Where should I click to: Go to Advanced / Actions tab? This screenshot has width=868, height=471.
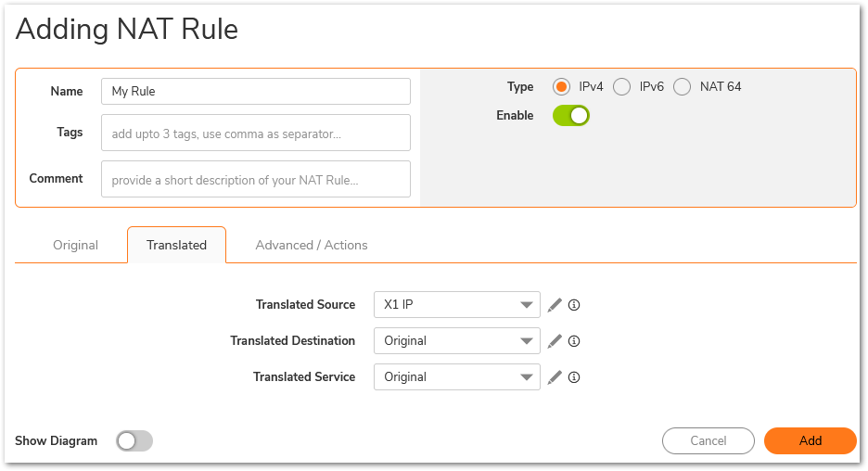click(x=312, y=246)
